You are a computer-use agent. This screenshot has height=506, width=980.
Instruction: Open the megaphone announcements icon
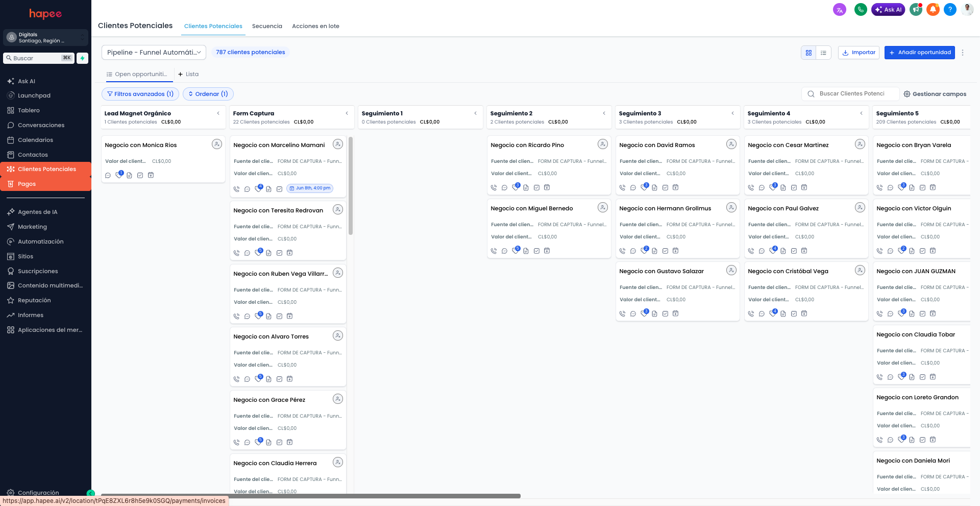coord(916,10)
